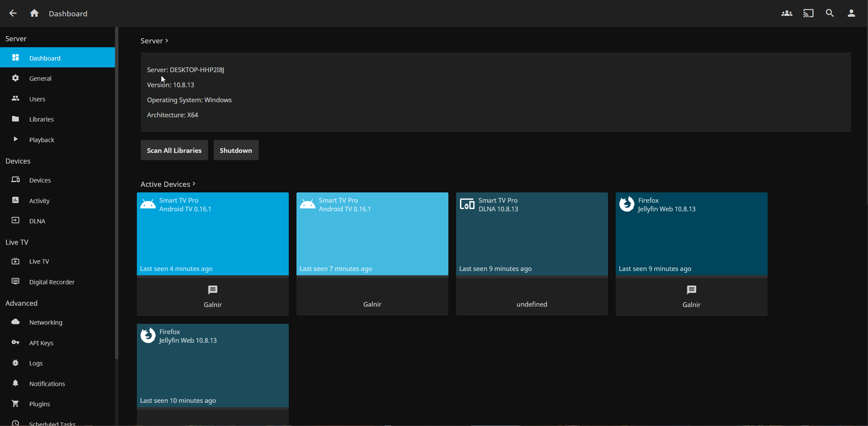The width and height of the screenshot is (868, 426).
Task: Open the Playback settings menu item
Action: click(42, 140)
